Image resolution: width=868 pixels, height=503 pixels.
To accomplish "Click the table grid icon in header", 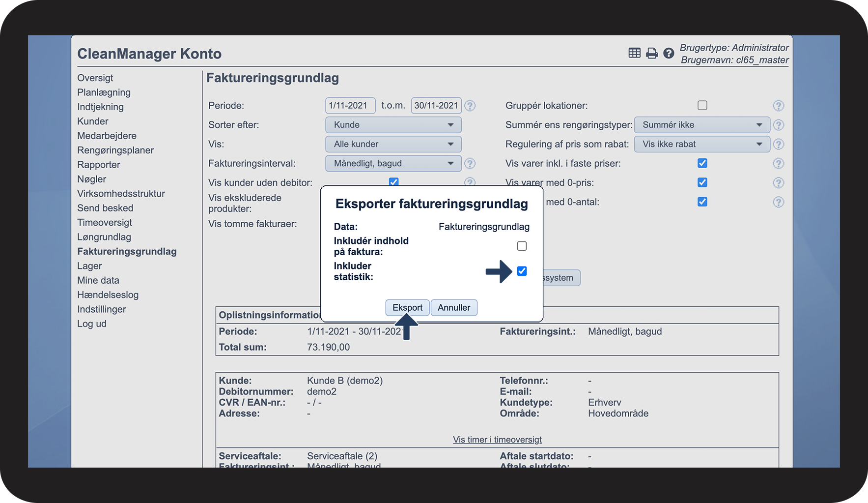I will tap(634, 53).
